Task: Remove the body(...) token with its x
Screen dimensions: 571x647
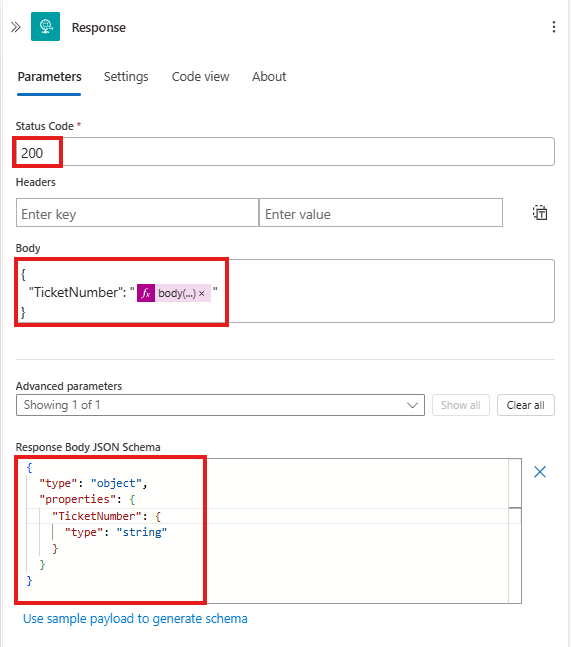Action: pyautogui.click(x=202, y=293)
